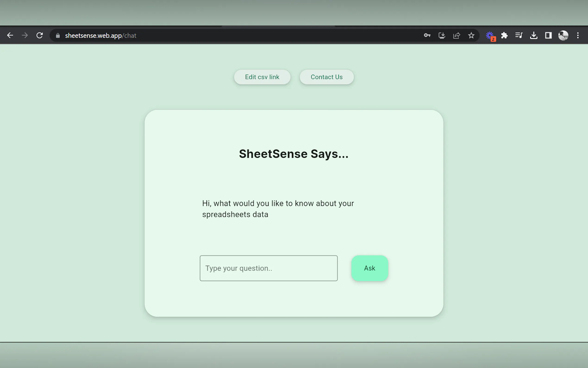Open media controls icon in toolbar
588x368 pixels.
coord(519,35)
